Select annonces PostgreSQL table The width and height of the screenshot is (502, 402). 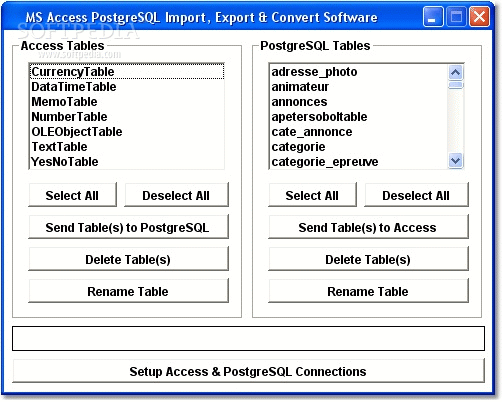pyautogui.click(x=359, y=102)
